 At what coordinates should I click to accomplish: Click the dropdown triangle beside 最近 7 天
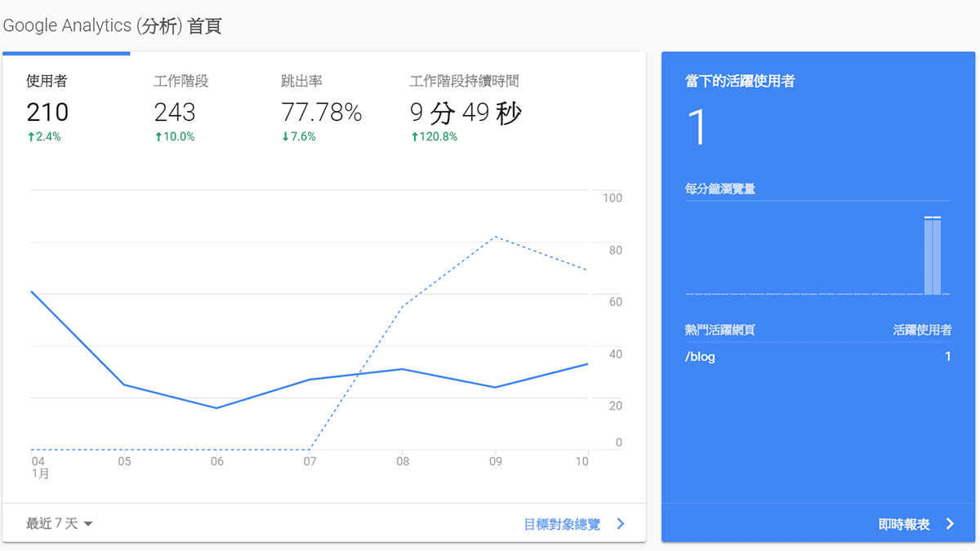point(90,524)
